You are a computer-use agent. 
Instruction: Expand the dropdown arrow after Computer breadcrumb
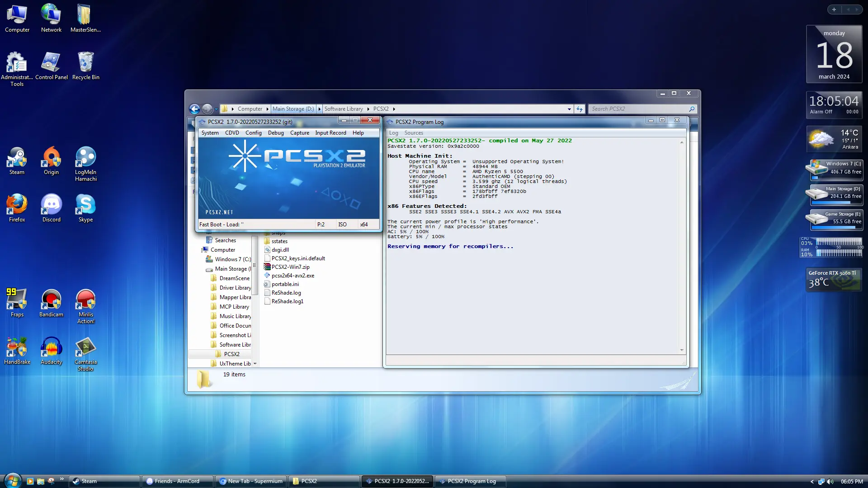(x=267, y=109)
